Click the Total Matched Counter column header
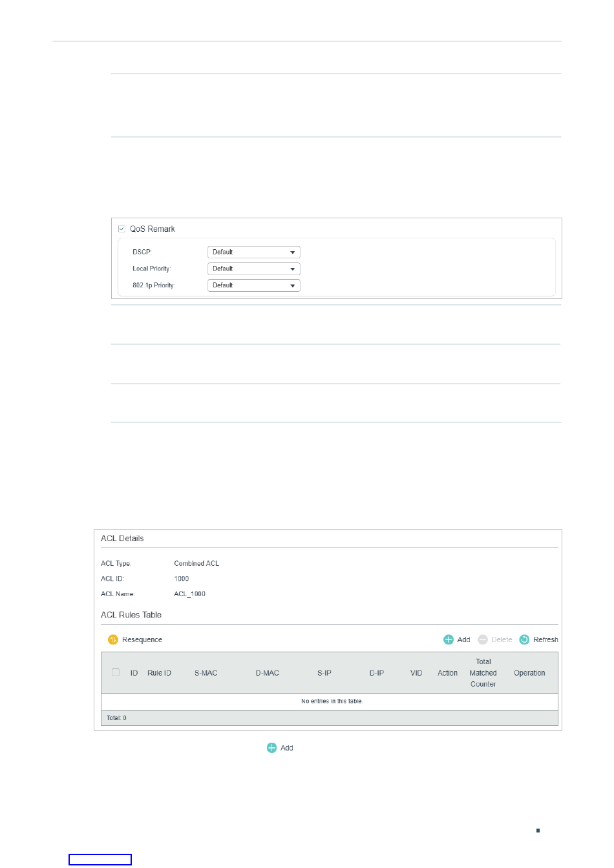Viewport: 614px width, 868px height. click(x=483, y=673)
